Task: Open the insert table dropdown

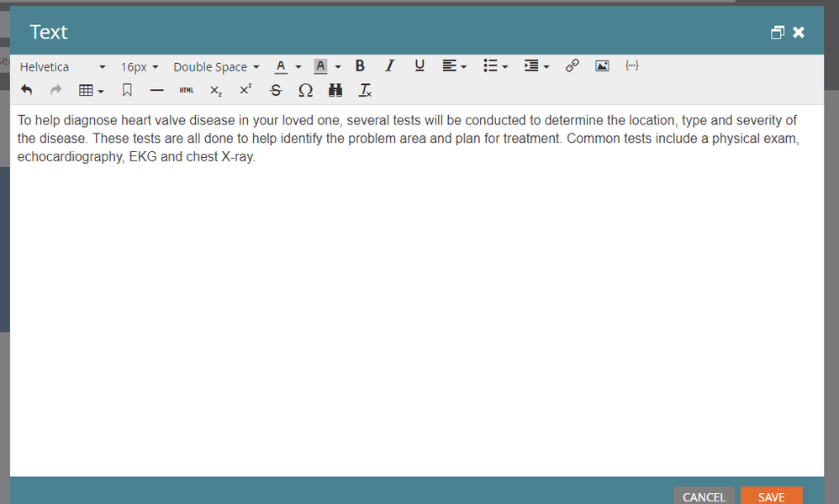Action: [x=91, y=91]
